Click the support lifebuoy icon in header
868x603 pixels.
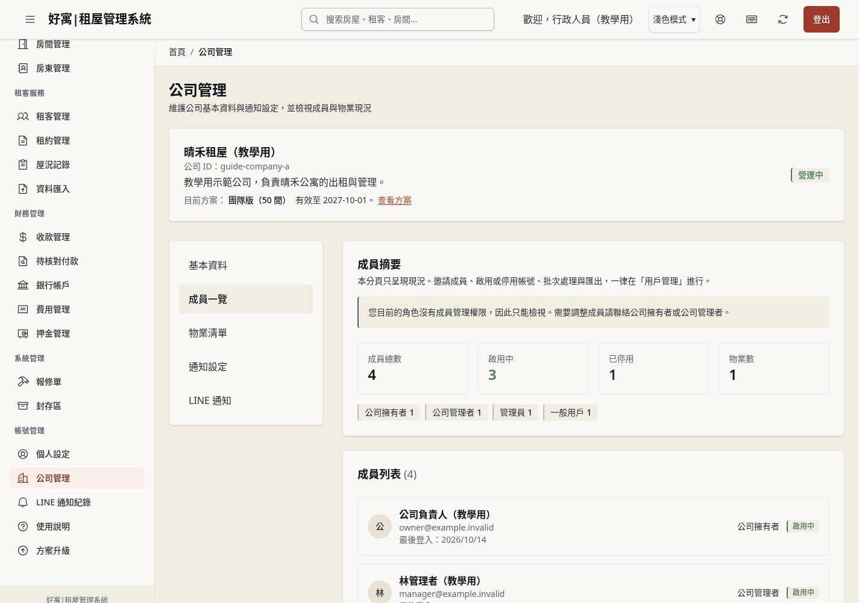pyautogui.click(x=720, y=19)
